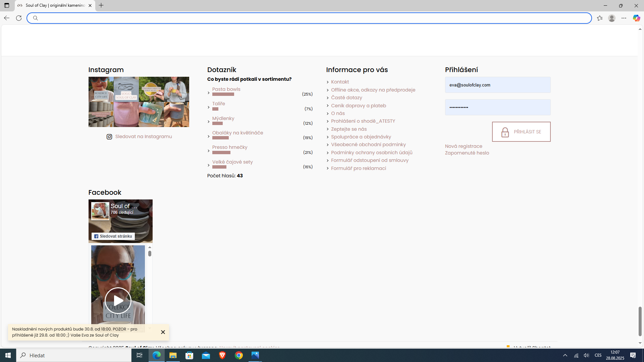Open the network status icon
The width and height of the screenshot is (644, 362).
(576, 355)
